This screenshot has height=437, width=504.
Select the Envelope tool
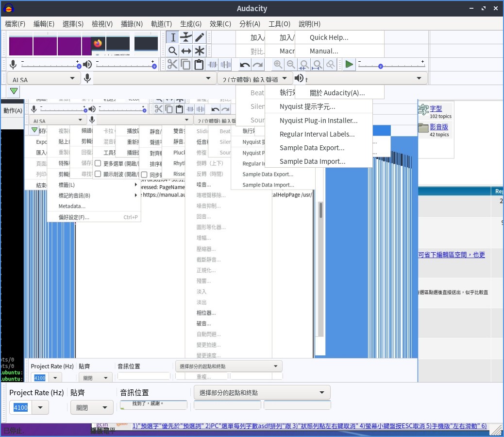click(x=186, y=37)
